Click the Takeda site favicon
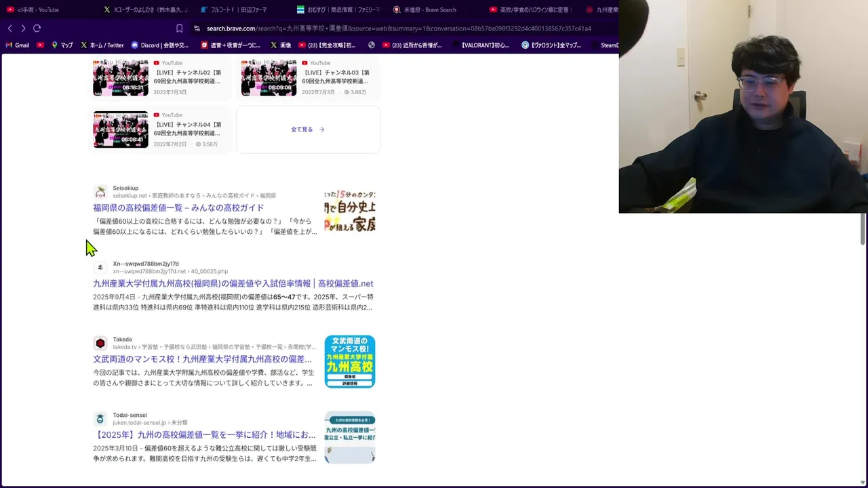The width and height of the screenshot is (868, 488). coord(100,343)
